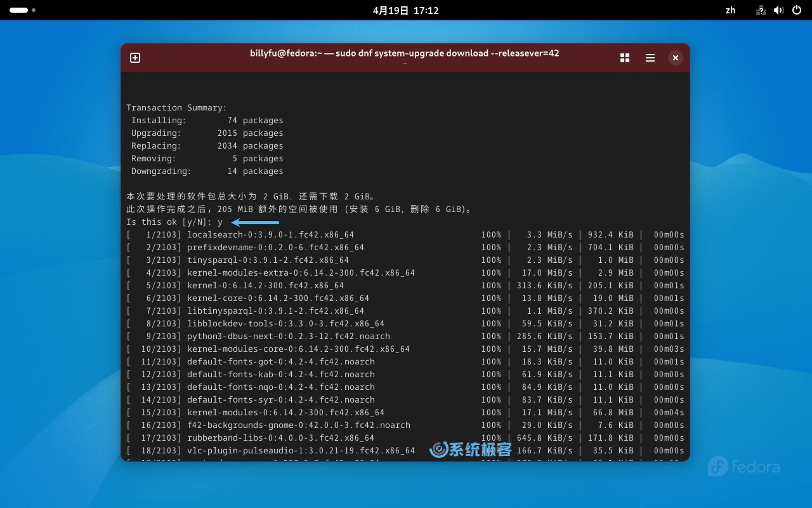Click the default-fonts-syr-0:4.2-4 row
This screenshot has width=812, height=508.
[405, 399]
